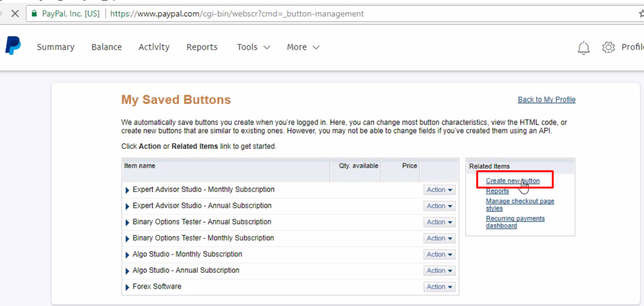Expand Algo Studio - Annual Subscription row
Viewport: 644px width, 306px height.
[x=127, y=271]
